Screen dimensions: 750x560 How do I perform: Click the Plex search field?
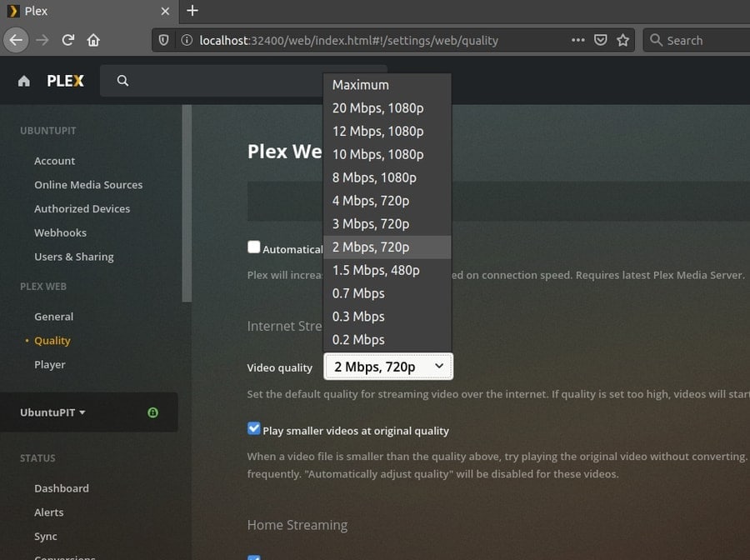pos(243,81)
